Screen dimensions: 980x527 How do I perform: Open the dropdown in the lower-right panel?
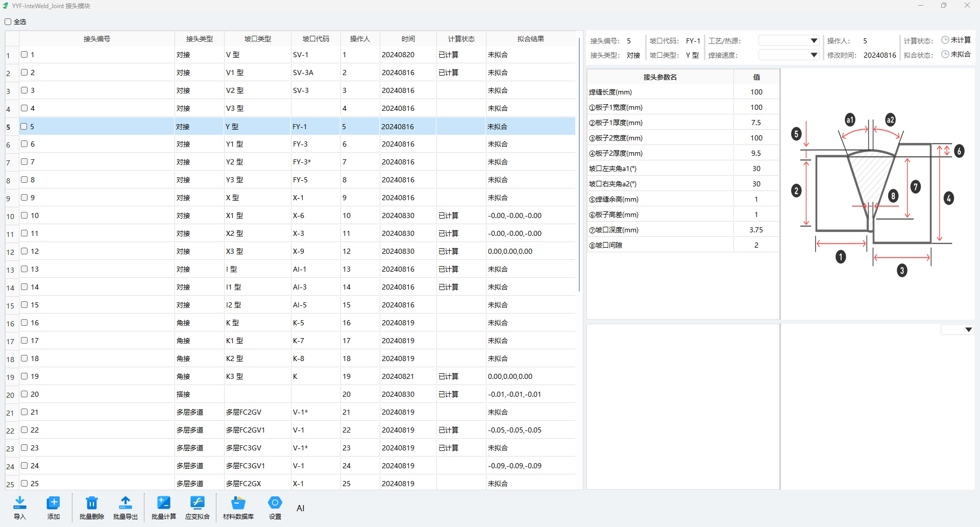(958, 330)
